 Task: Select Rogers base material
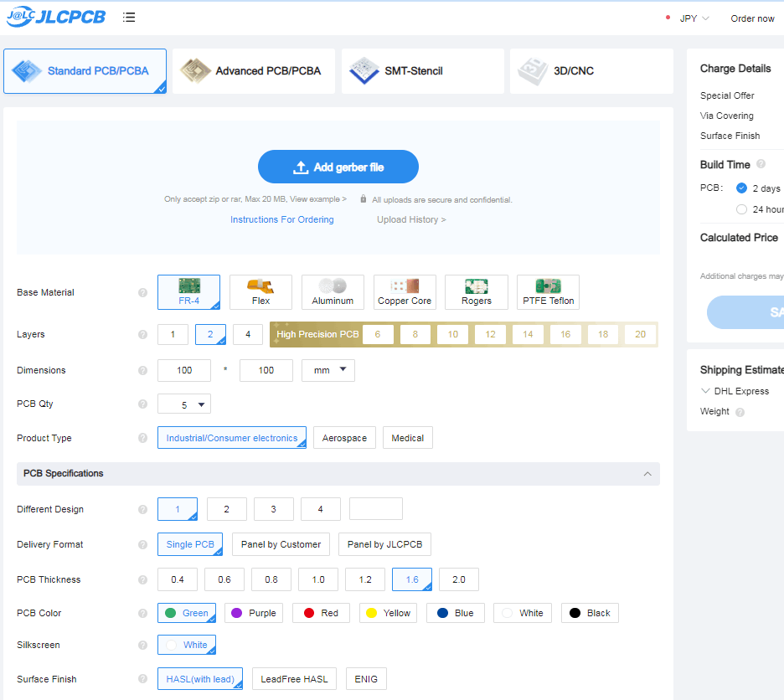477,292
